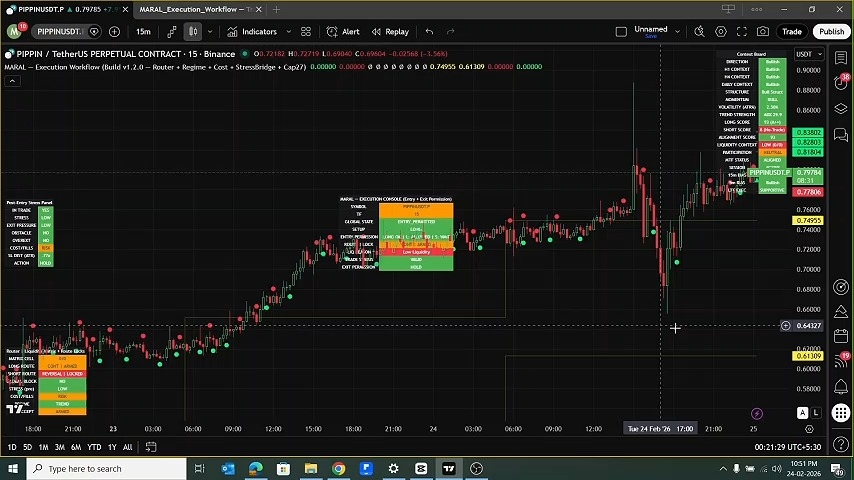Open the timezone clock 00:21:29 UTC+5:30
The image size is (854, 480).
click(788, 447)
